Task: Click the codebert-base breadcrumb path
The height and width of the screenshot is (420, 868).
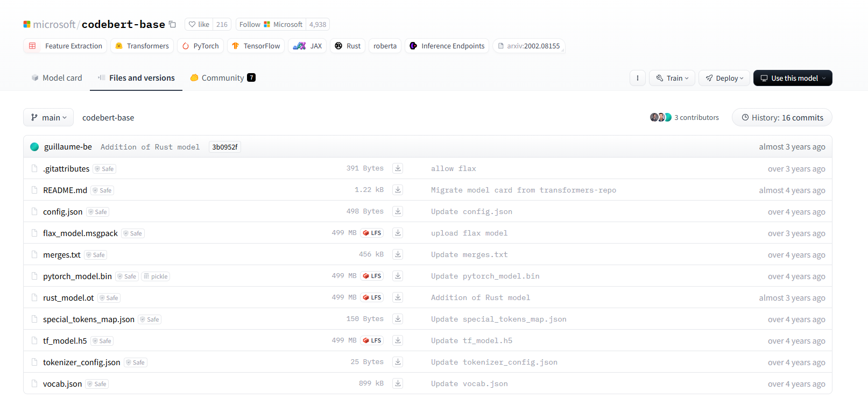Action: (x=108, y=117)
